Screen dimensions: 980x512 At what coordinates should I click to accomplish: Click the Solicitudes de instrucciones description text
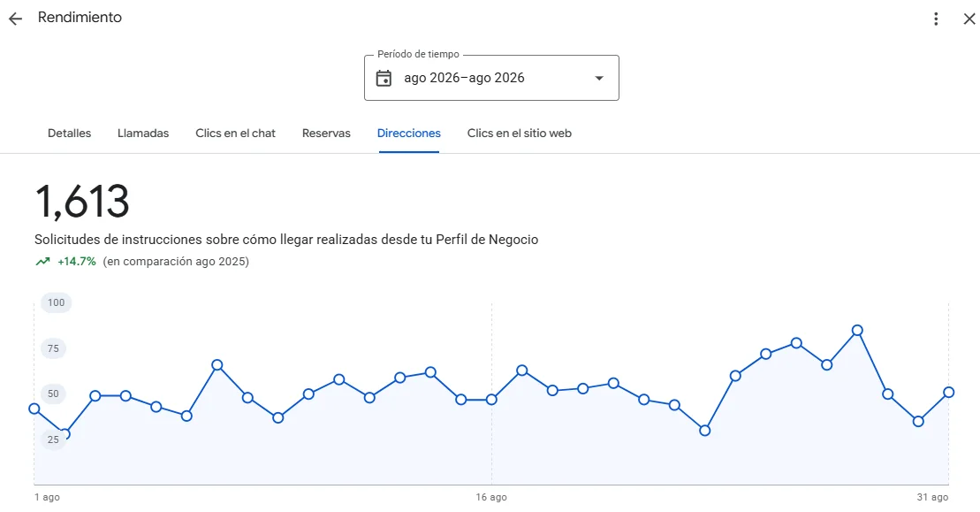(286, 240)
